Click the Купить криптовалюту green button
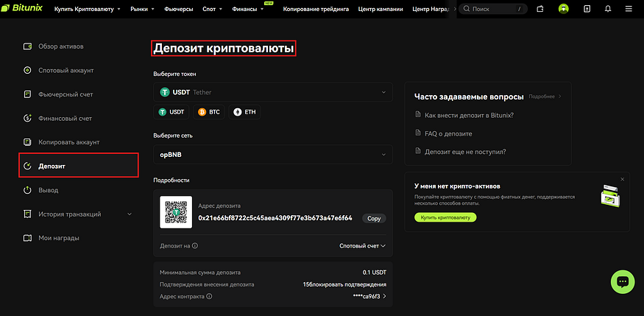Screen dimensions: 644x316 point(445,217)
